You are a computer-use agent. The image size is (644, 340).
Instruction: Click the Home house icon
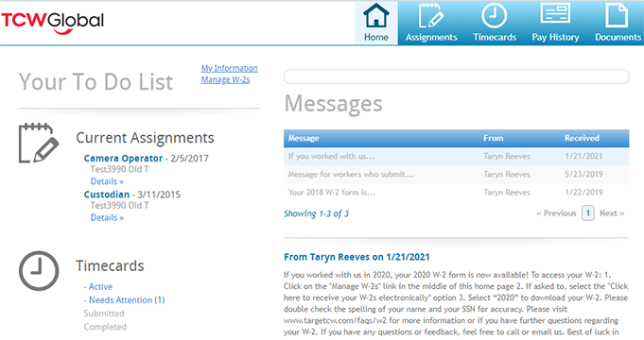point(375,16)
